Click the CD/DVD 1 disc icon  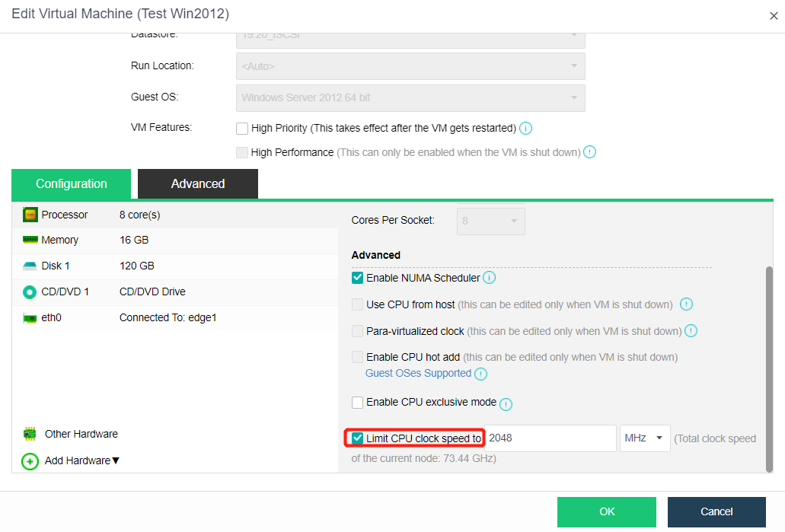30,291
